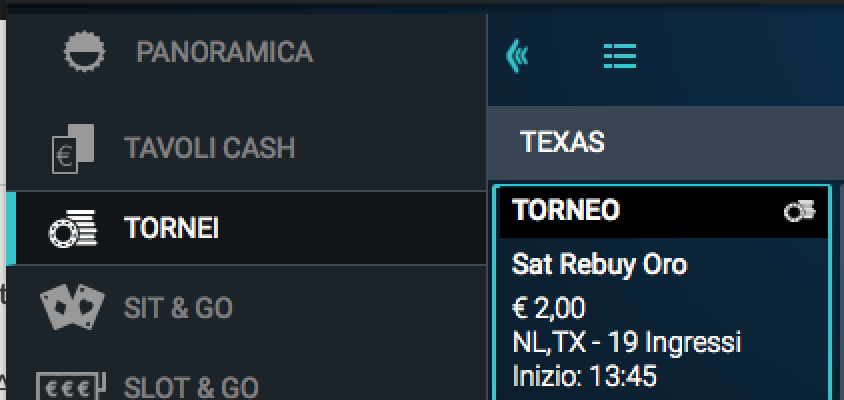Click the chip icon in the Torneo card
844x400 pixels.
tap(799, 211)
